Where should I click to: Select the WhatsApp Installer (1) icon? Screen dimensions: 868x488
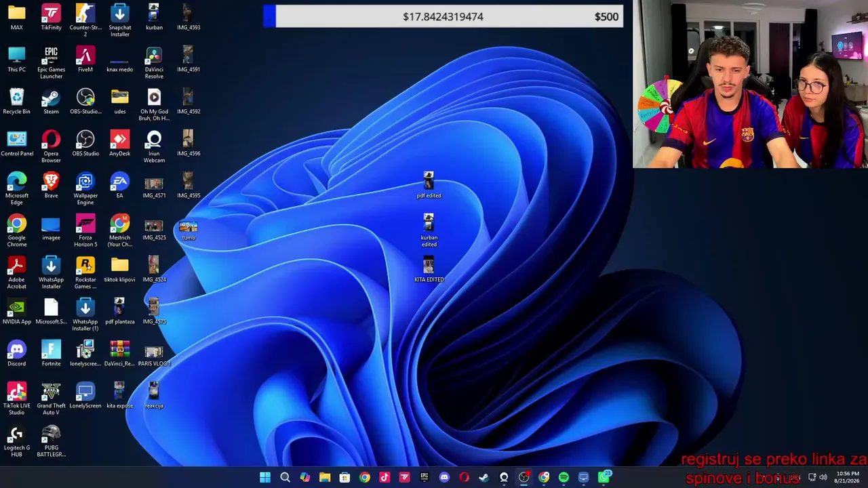[x=85, y=314]
